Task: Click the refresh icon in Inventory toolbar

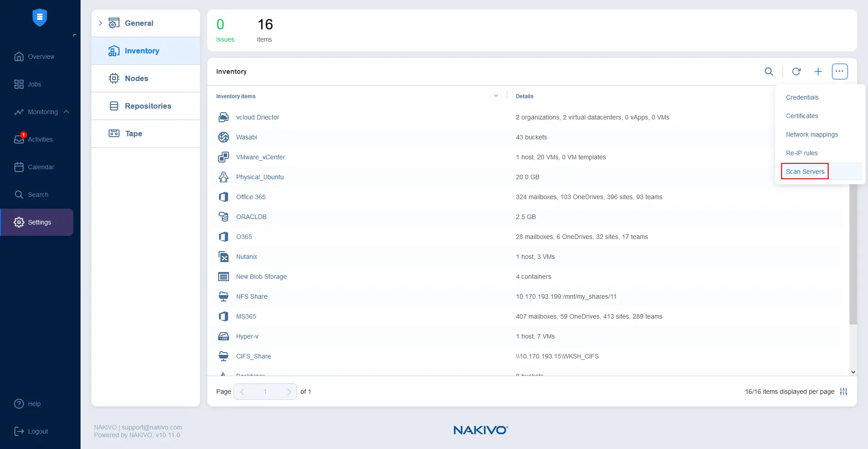Action: pos(796,72)
